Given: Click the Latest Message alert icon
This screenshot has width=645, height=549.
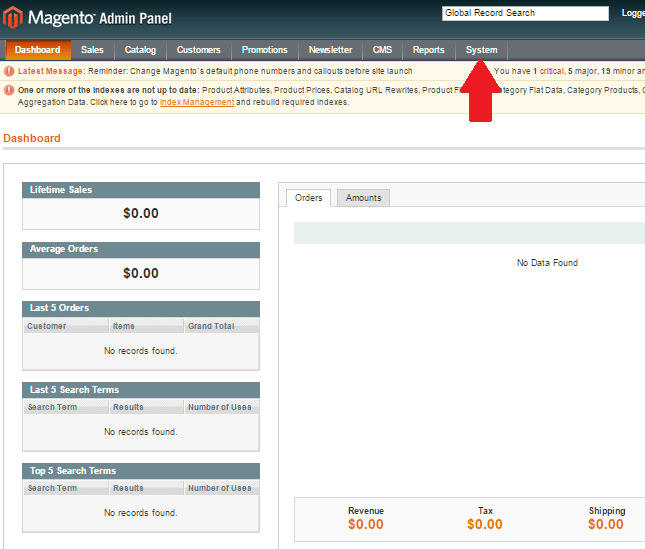Looking at the screenshot, I should [9, 71].
